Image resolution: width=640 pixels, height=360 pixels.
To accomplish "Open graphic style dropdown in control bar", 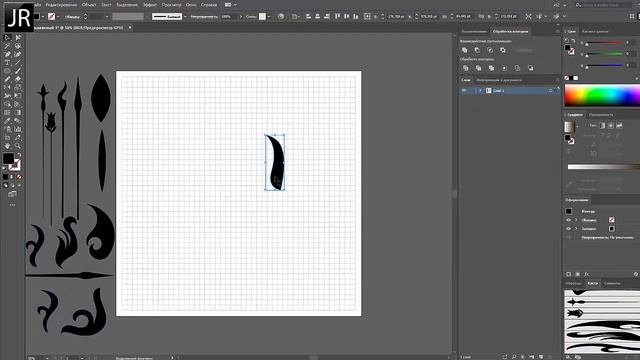I will tap(269, 17).
